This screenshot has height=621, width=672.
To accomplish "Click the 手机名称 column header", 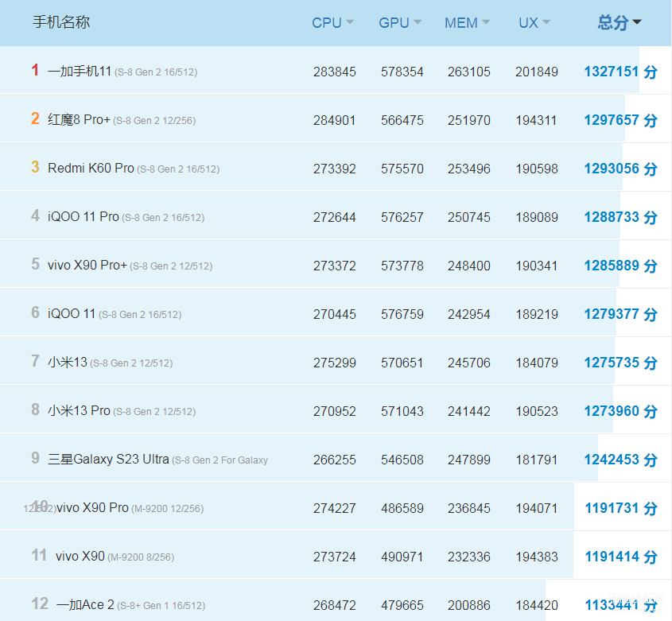I will click(x=61, y=21).
